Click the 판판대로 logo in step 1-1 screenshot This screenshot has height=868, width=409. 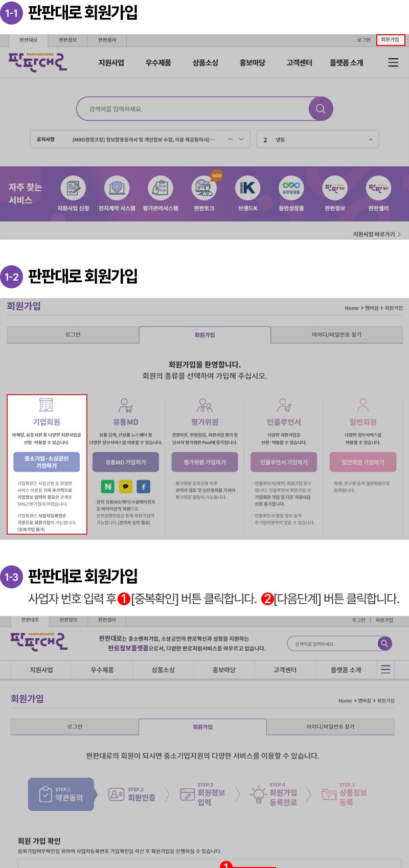pos(38,62)
